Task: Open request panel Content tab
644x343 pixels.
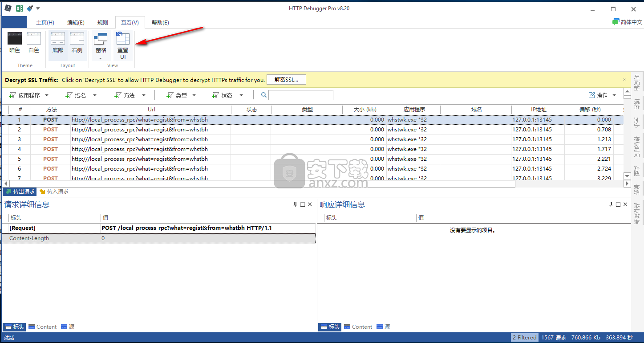Action: click(43, 327)
